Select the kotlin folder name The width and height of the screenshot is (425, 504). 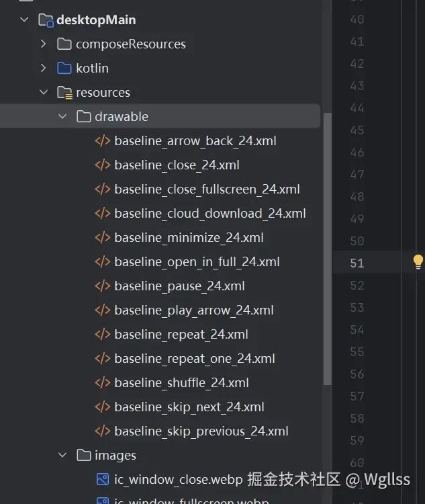click(92, 68)
